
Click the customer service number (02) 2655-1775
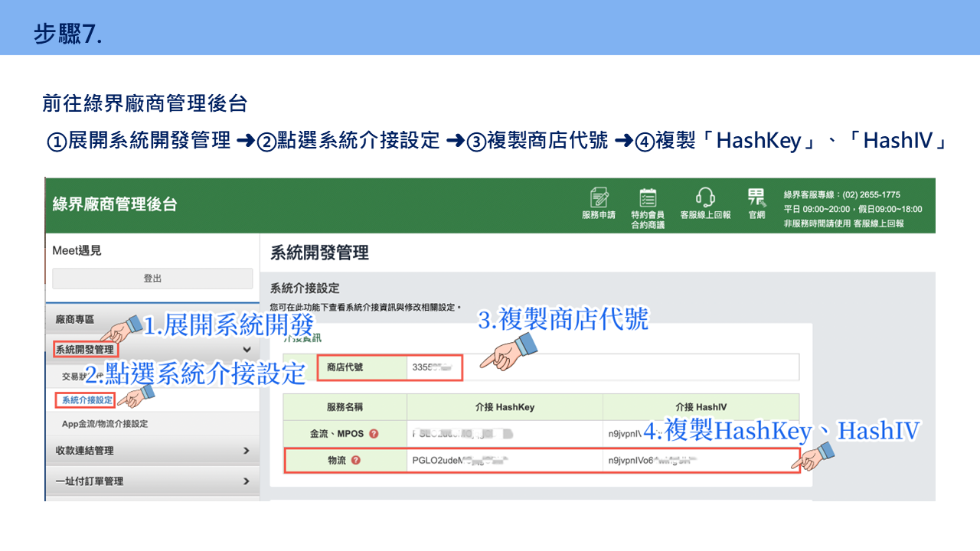(x=872, y=195)
